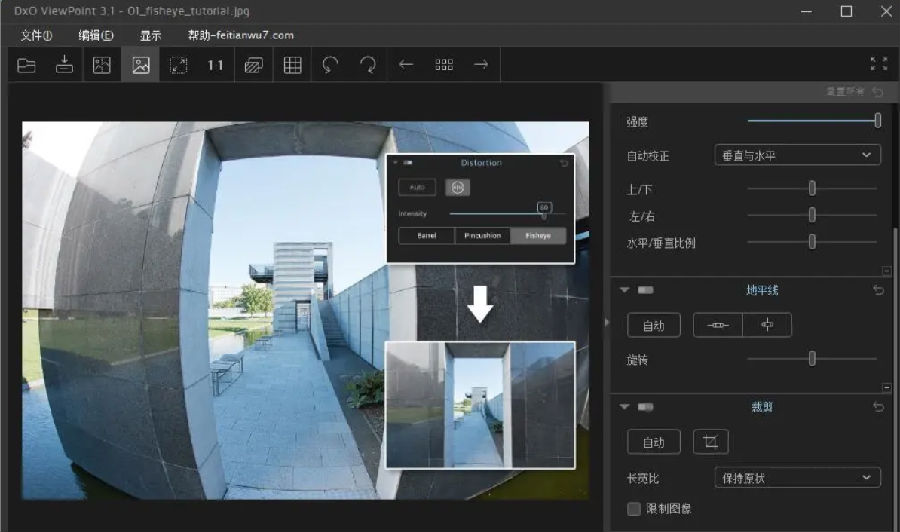
Task: Open the crop tool icon in 裁剪 panel
Action: (x=710, y=441)
